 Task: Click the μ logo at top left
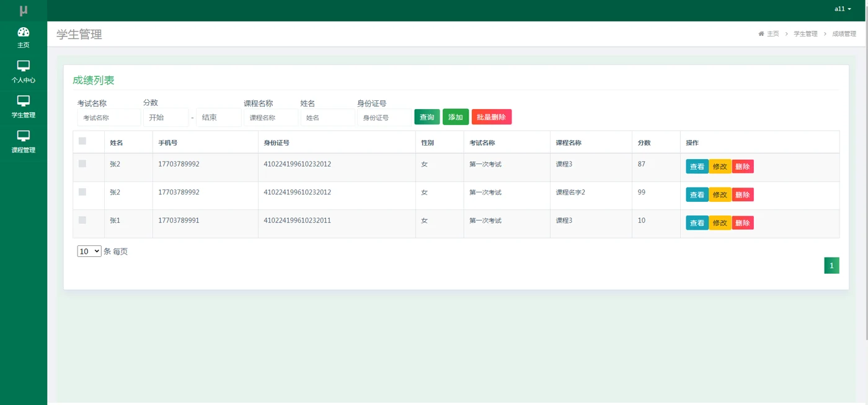24,11
